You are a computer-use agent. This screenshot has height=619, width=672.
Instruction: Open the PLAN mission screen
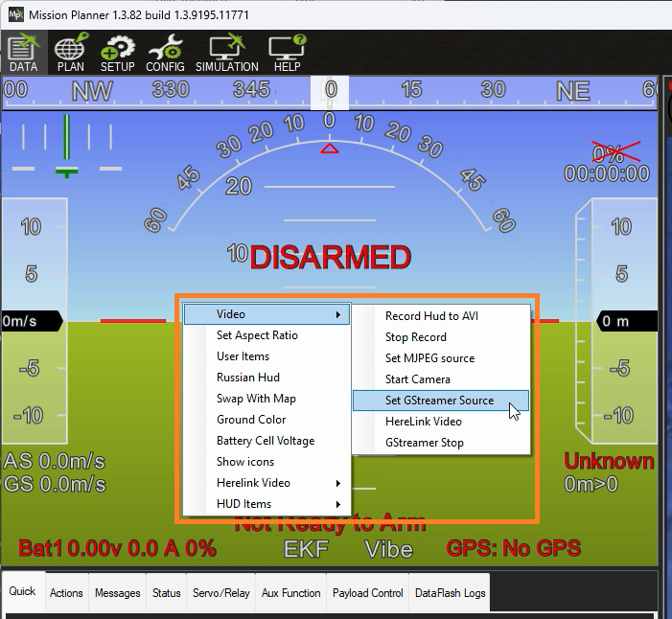click(x=71, y=53)
